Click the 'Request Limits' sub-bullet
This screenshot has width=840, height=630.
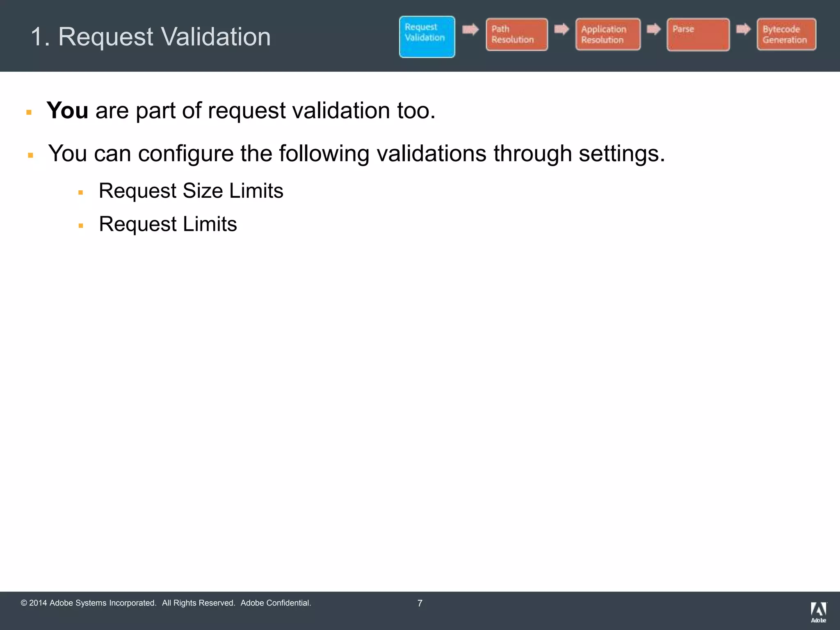168,224
